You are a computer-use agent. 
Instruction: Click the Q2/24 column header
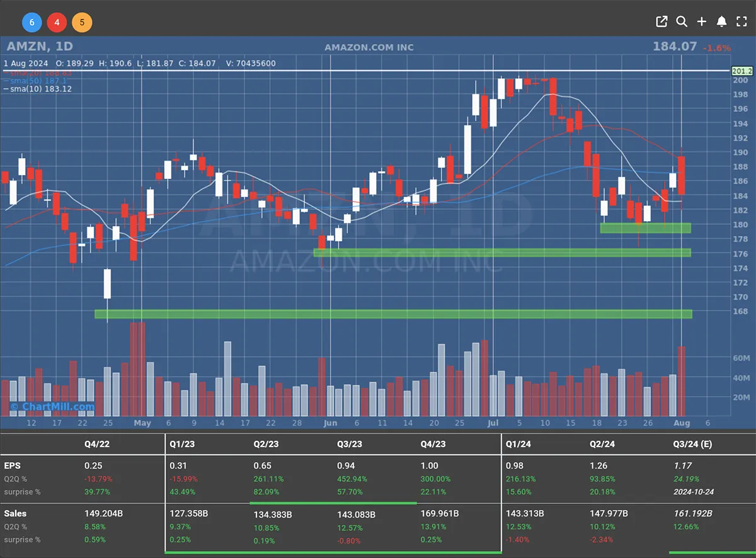(x=602, y=444)
